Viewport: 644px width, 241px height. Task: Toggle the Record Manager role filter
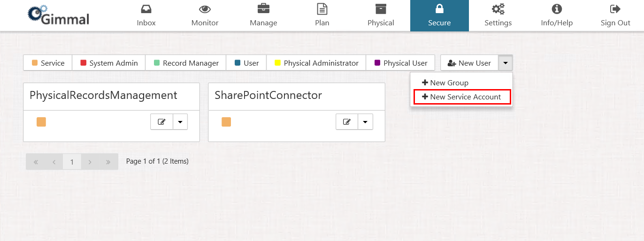(186, 63)
